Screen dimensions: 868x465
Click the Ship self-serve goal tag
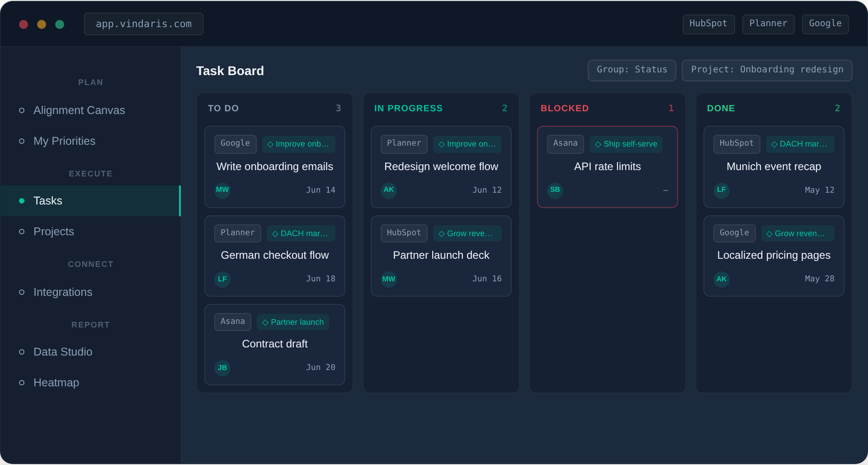pyautogui.click(x=626, y=144)
